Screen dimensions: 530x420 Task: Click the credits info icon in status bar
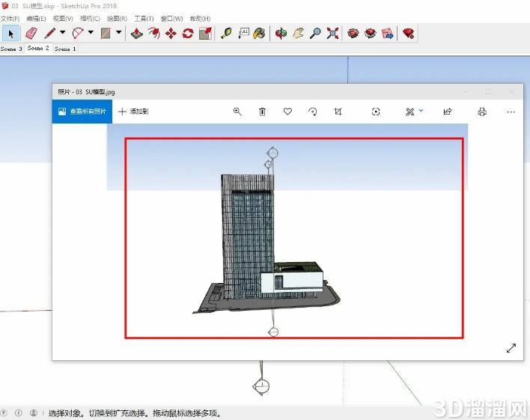click(19, 413)
